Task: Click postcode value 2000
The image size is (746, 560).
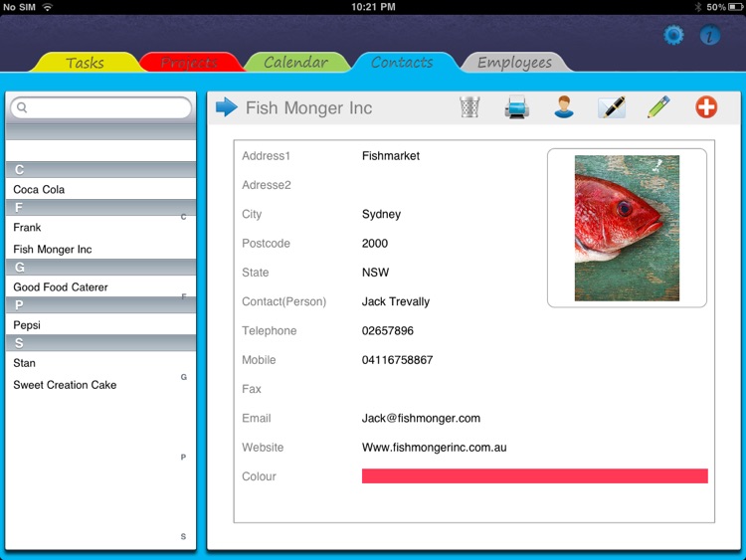Action: 375,243
